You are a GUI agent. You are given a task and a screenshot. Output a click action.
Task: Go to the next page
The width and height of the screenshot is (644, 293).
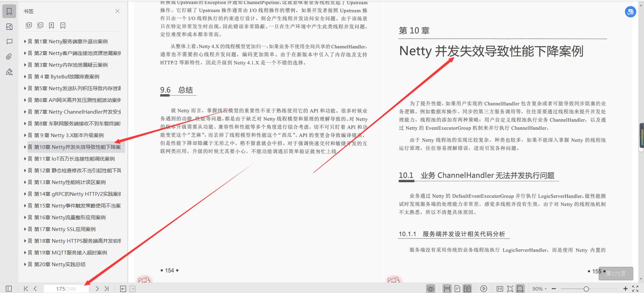97,289
